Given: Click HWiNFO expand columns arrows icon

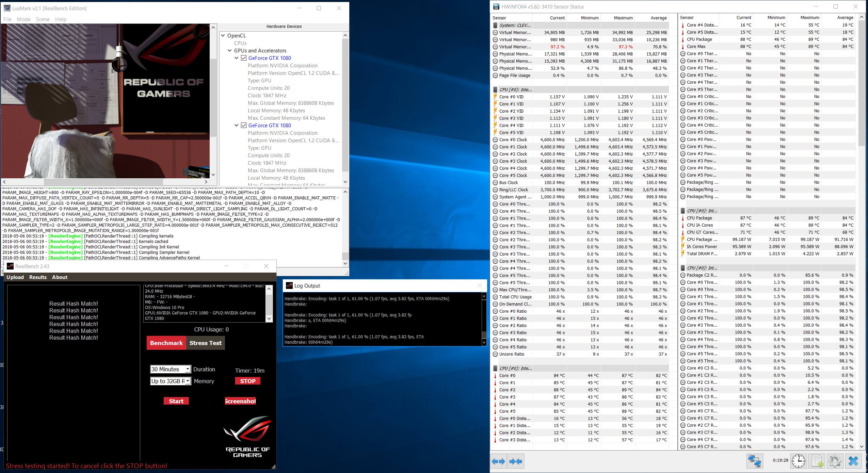Looking at the screenshot, I should pos(498,461).
